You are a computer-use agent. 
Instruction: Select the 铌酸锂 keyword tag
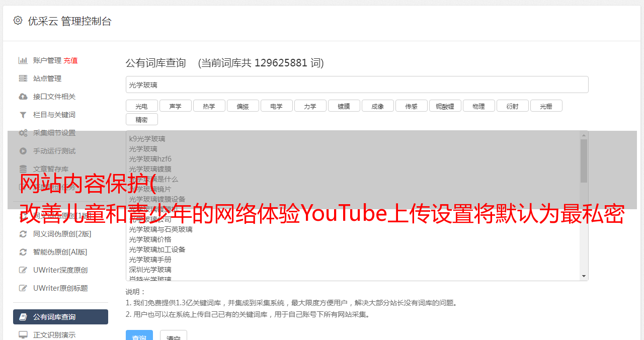coord(445,106)
